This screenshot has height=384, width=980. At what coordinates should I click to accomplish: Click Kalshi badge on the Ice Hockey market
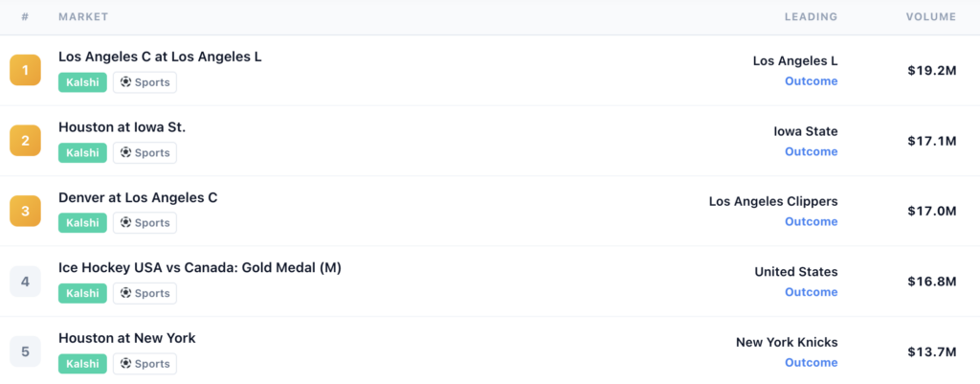82,293
